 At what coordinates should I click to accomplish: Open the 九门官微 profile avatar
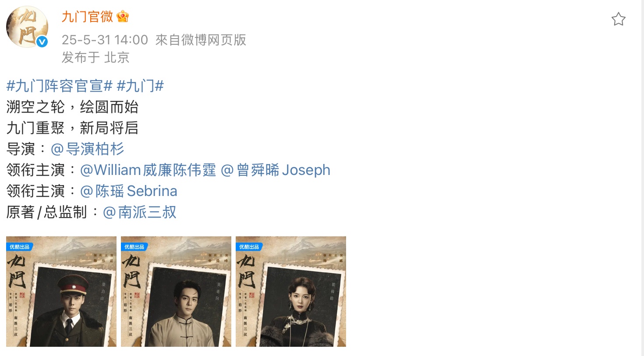click(27, 27)
